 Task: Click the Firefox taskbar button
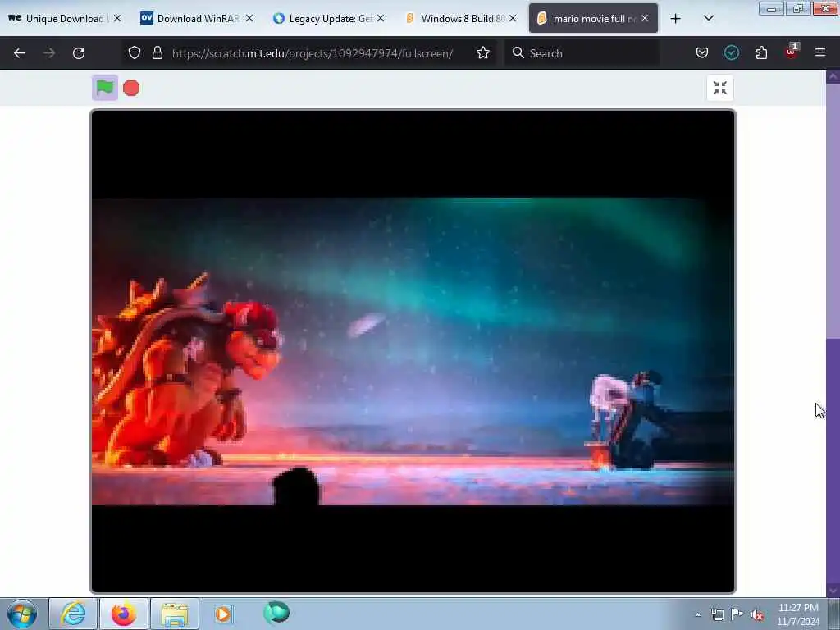point(124,614)
